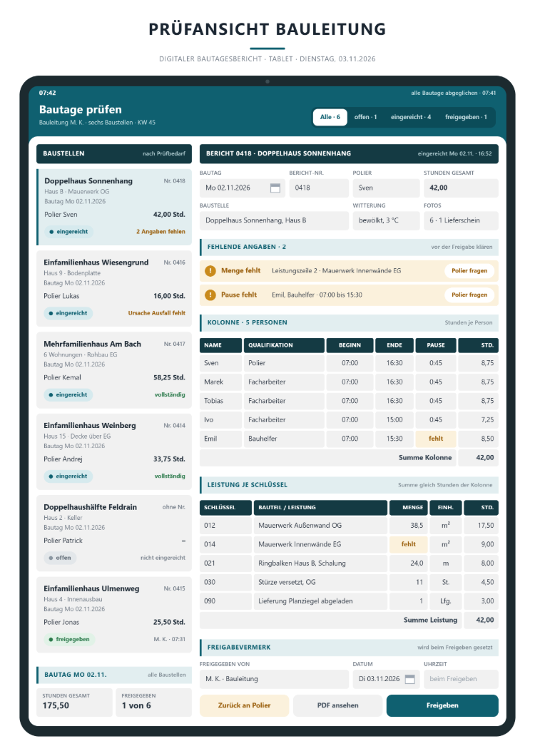Click '2 Angaben fehlen' on Sonnenhang card

[160, 232]
